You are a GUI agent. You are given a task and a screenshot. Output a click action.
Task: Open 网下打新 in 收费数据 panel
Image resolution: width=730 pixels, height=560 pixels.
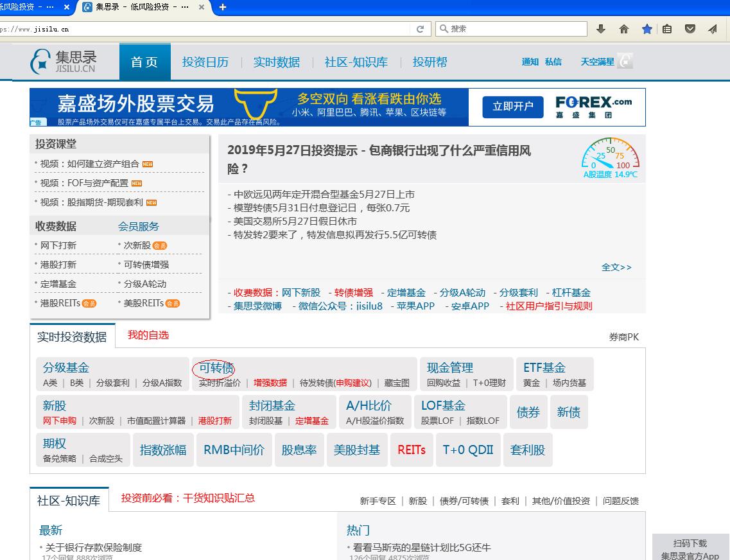click(x=58, y=245)
